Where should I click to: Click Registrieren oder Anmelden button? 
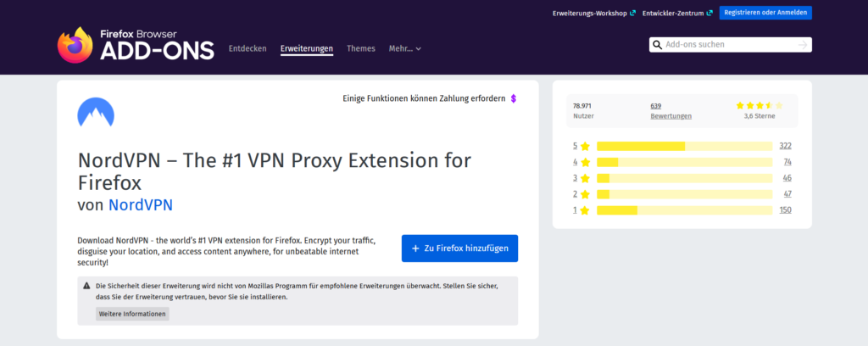[x=765, y=13]
